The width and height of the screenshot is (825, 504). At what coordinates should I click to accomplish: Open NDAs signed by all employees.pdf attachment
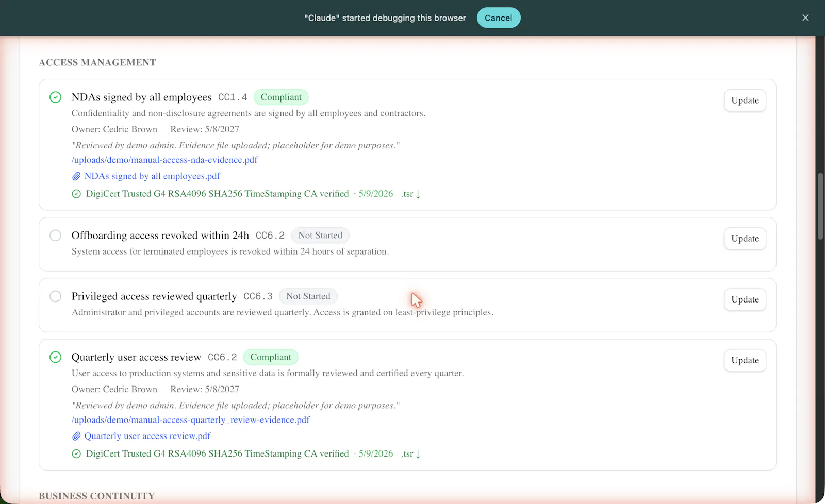[x=152, y=176]
